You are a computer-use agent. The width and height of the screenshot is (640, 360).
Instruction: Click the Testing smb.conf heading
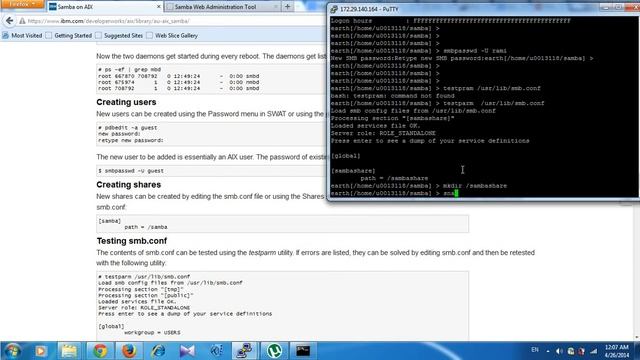tap(131, 241)
